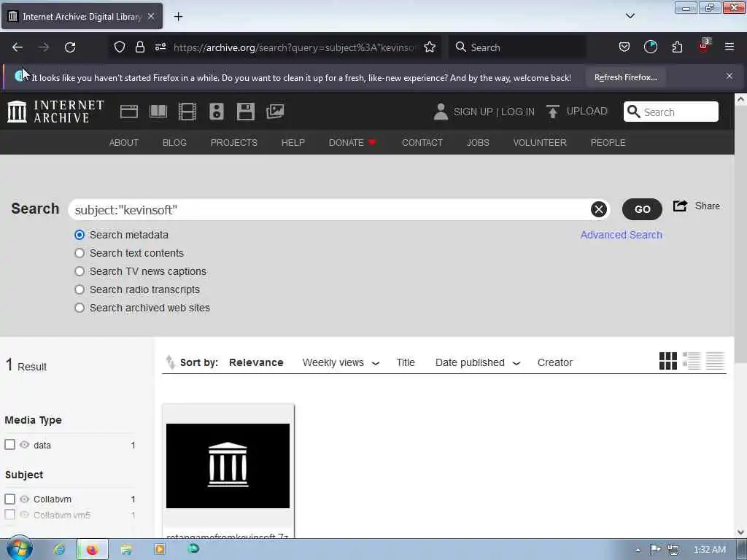This screenshot has width=747, height=560.
Task: Open the HELP menu item
Action: tap(293, 142)
